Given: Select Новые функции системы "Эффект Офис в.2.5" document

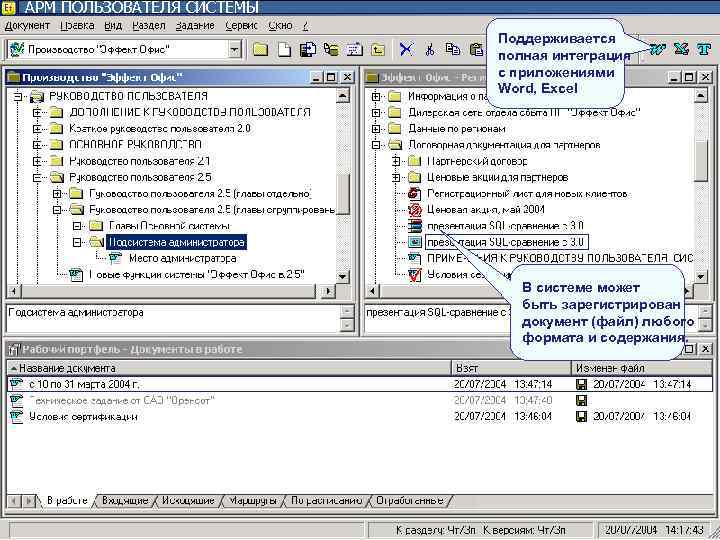Looking at the screenshot, I should 196,275.
